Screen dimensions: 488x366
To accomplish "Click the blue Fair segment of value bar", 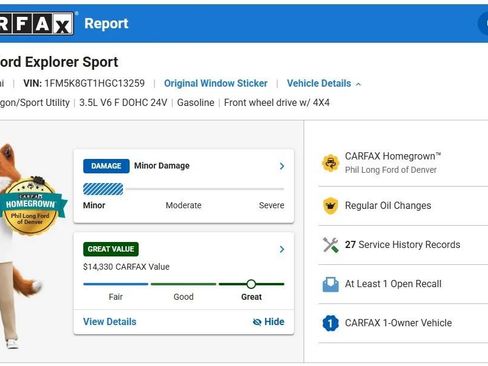I will coord(115,284).
